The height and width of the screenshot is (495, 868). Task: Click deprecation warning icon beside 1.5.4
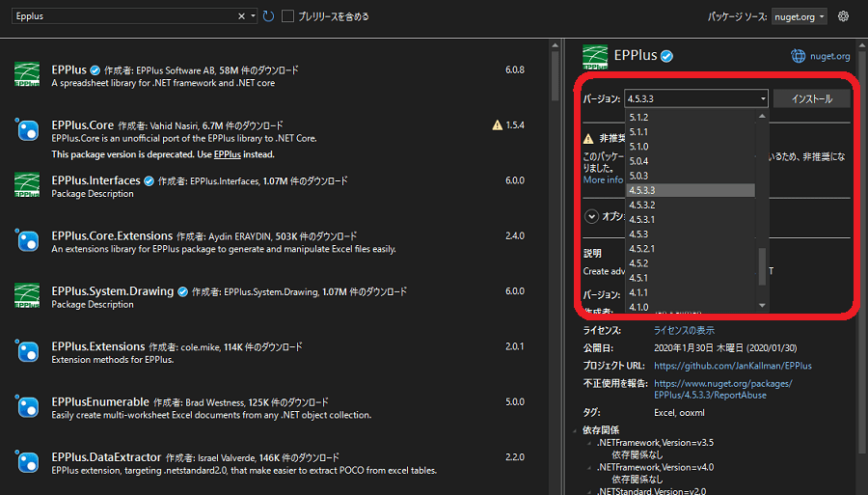tap(497, 125)
